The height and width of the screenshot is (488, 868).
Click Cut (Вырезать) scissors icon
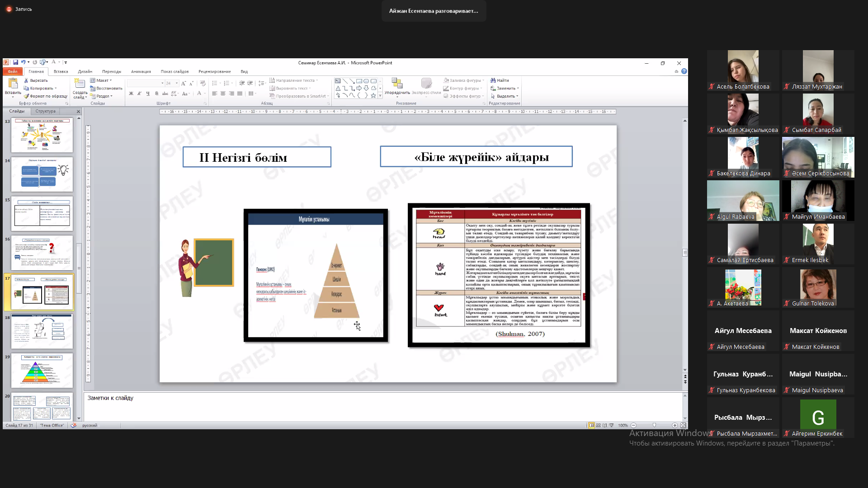26,80
